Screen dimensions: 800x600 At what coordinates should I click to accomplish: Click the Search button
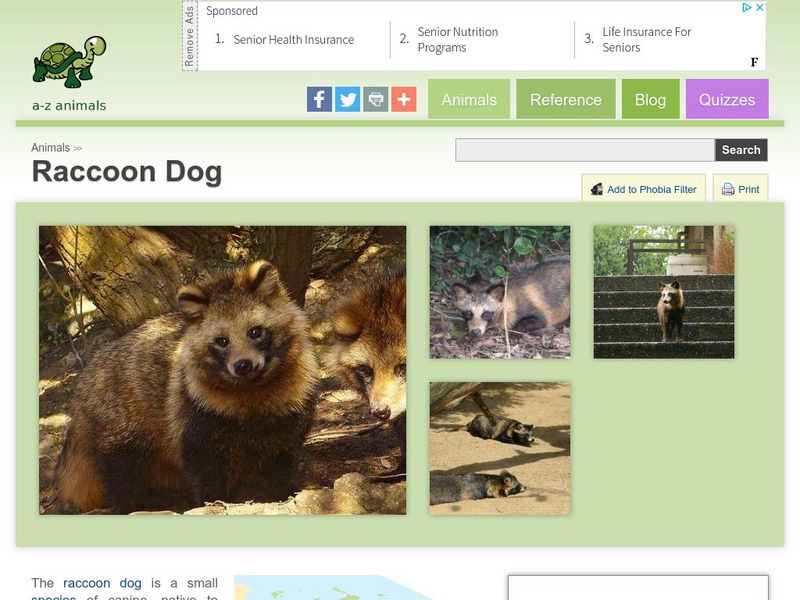741,150
